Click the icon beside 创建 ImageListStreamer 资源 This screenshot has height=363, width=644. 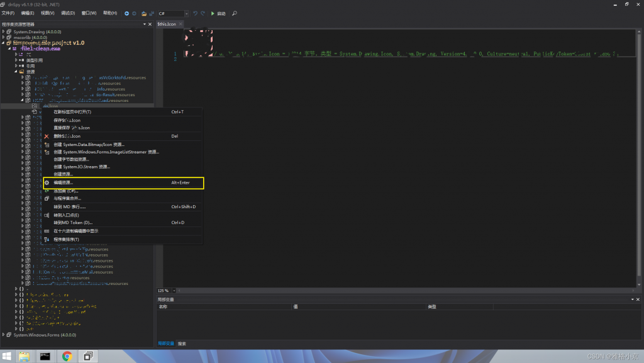click(x=47, y=152)
